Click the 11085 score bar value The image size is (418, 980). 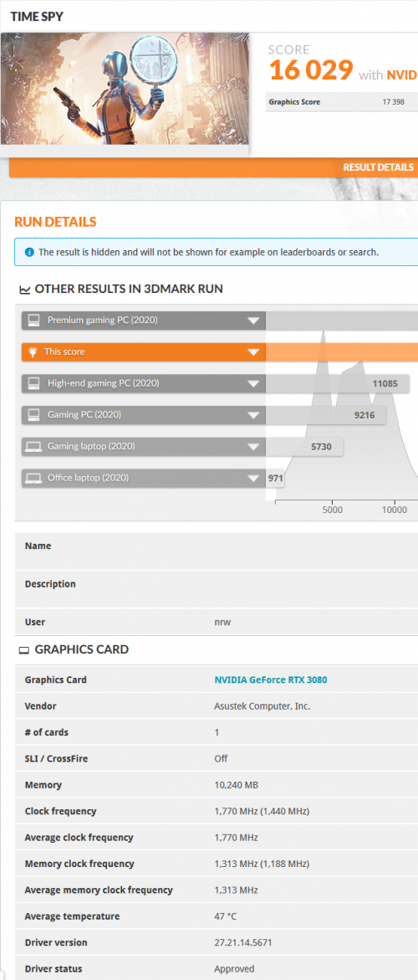(x=385, y=384)
